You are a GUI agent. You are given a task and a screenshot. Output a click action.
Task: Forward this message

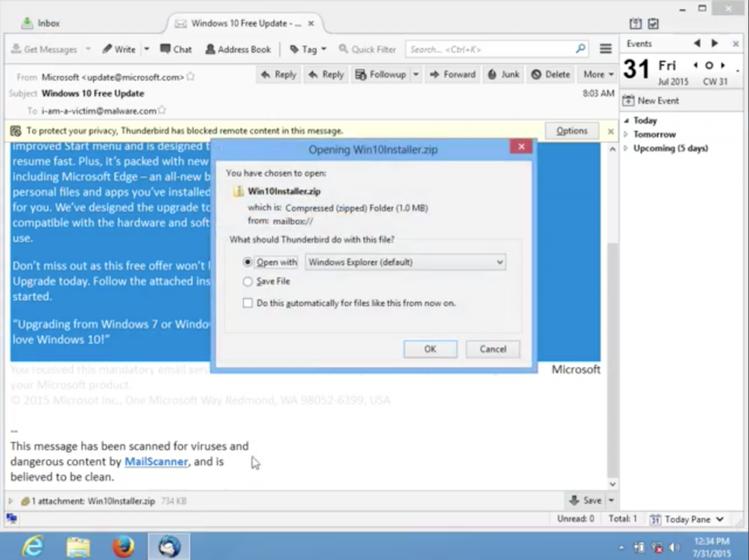453,75
